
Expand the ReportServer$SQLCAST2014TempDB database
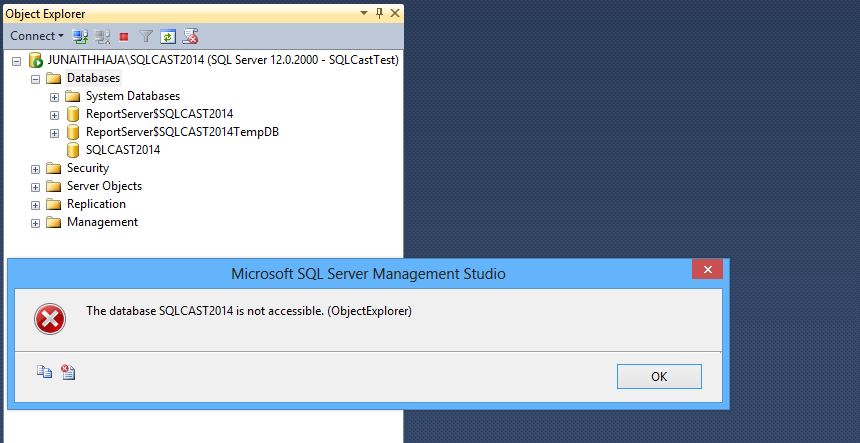[x=54, y=133]
